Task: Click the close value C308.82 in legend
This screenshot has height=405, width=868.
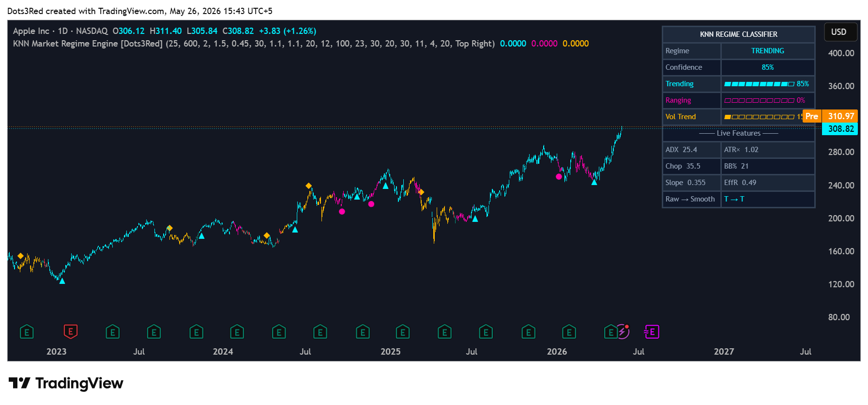Action: pos(238,31)
